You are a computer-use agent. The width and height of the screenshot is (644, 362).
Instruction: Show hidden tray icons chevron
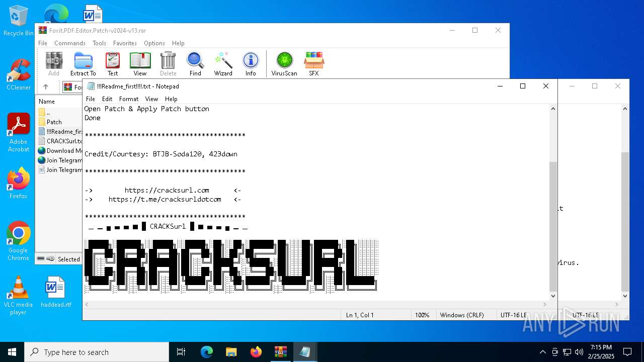coord(542,352)
